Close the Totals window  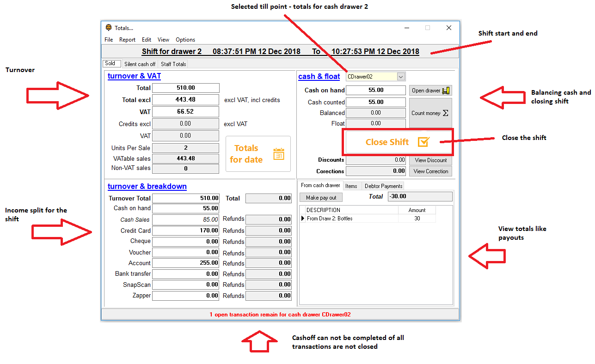(x=448, y=28)
